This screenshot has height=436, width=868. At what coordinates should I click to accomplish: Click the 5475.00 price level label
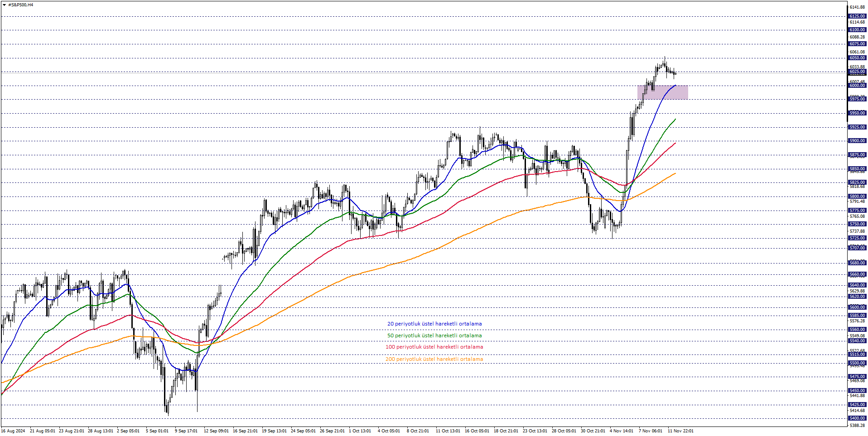click(857, 377)
